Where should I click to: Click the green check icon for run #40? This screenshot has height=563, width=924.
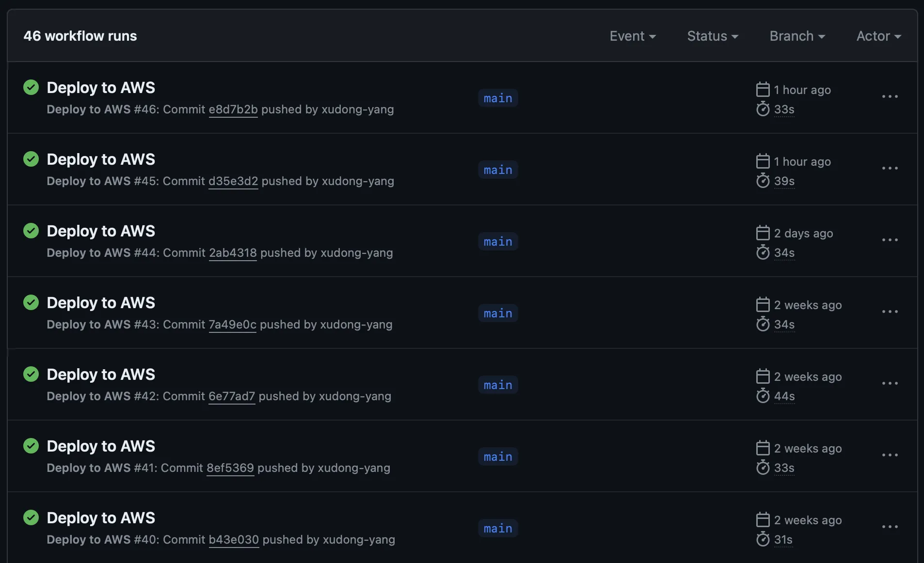tap(31, 517)
